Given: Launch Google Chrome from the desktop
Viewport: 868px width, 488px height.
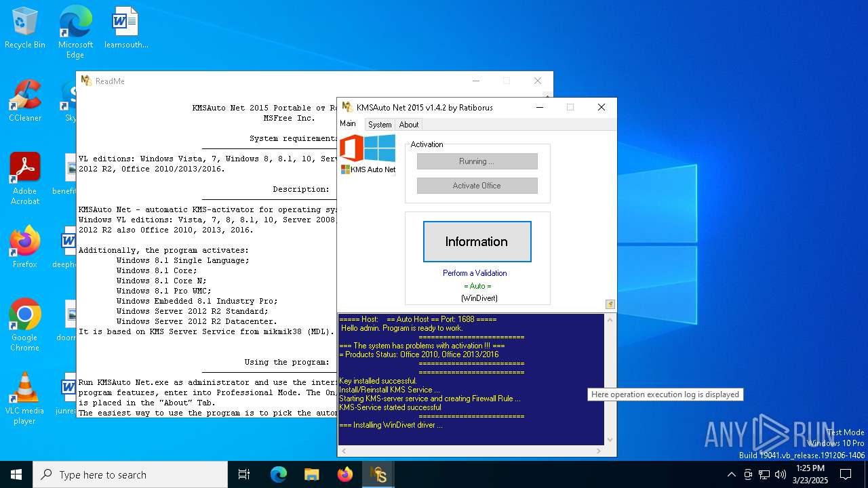Looking at the screenshot, I should click(25, 325).
